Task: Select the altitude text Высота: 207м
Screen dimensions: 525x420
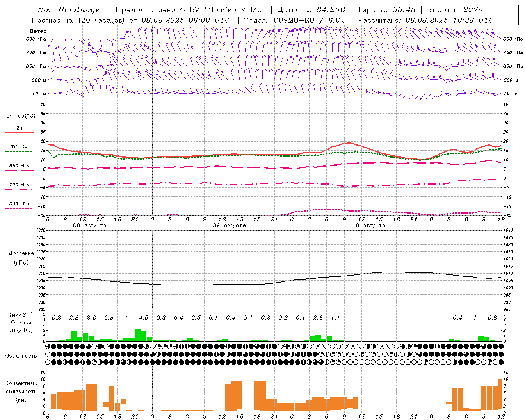Action: coord(455,10)
